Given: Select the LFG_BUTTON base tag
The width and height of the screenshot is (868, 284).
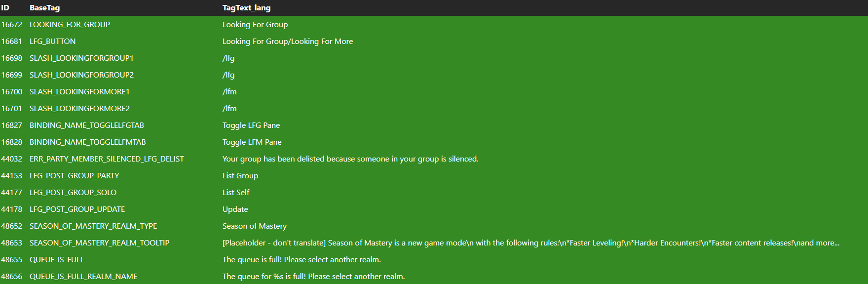Looking at the screenshot, I should (52, 41).
